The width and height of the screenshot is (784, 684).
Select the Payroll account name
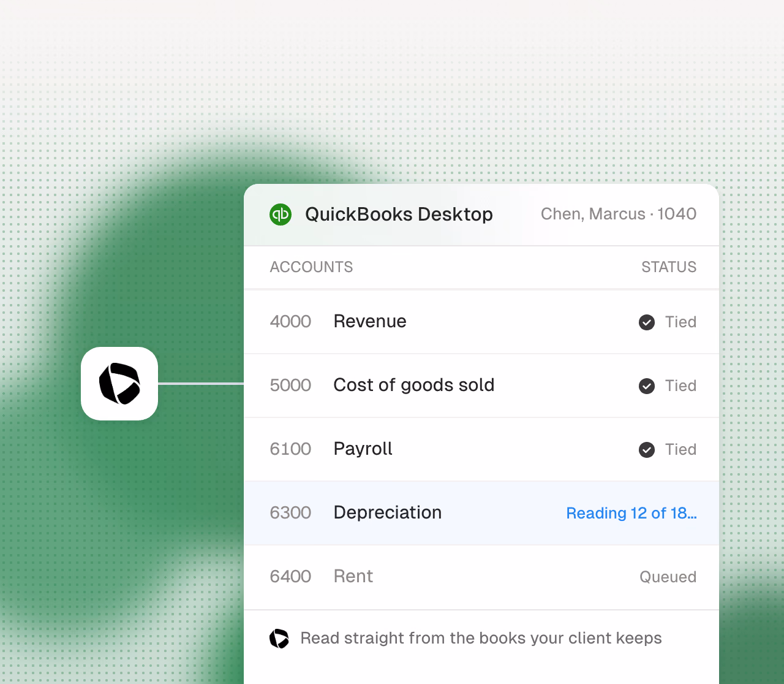(363, 449)
